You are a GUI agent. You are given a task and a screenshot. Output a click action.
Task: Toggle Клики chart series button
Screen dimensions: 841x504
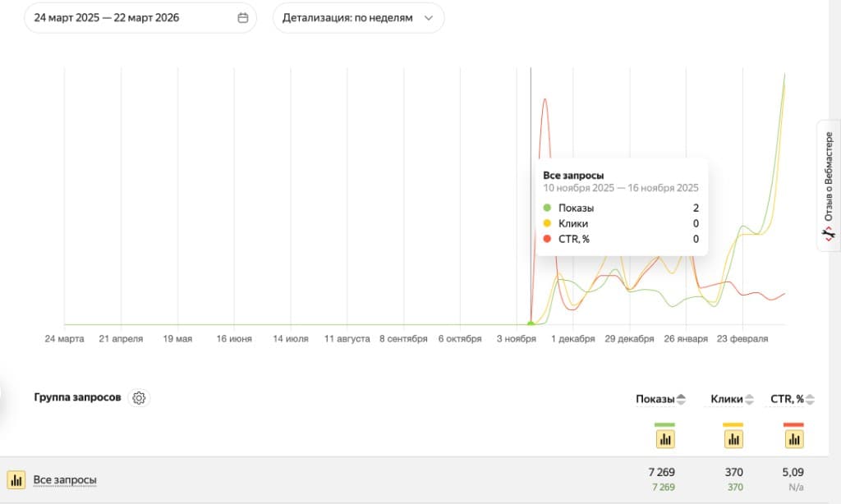click(733, 439)
